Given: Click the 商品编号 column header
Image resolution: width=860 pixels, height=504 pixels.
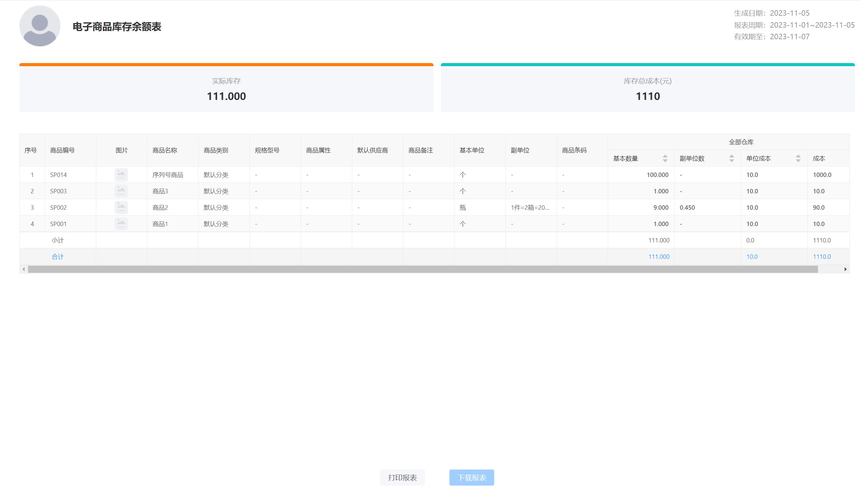Looking at the screenshot, I should click(x=62, y=150).
